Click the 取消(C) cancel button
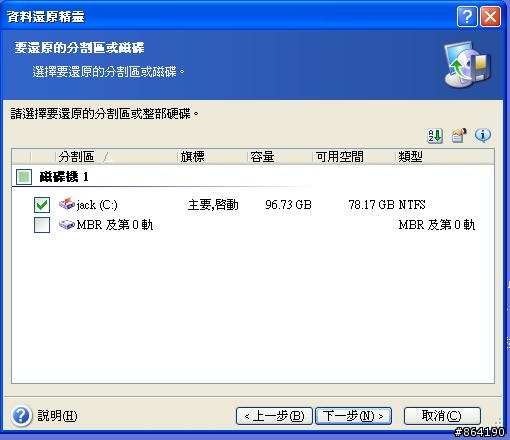The width and height of the screenshot is (510, 440). 442,416
